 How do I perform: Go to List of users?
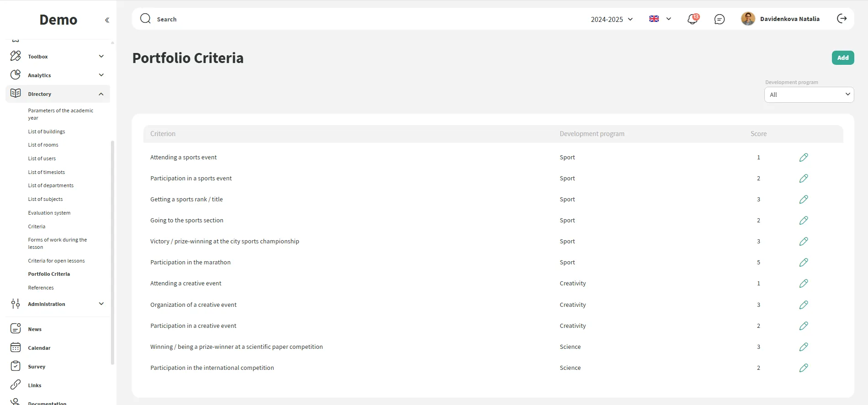(x=42, y=158)
